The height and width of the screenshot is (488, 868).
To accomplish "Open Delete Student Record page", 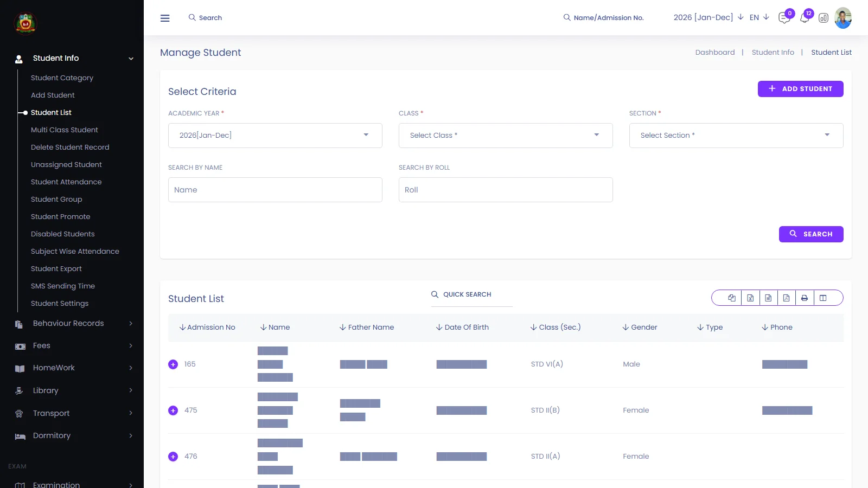I will coord(70,147).
